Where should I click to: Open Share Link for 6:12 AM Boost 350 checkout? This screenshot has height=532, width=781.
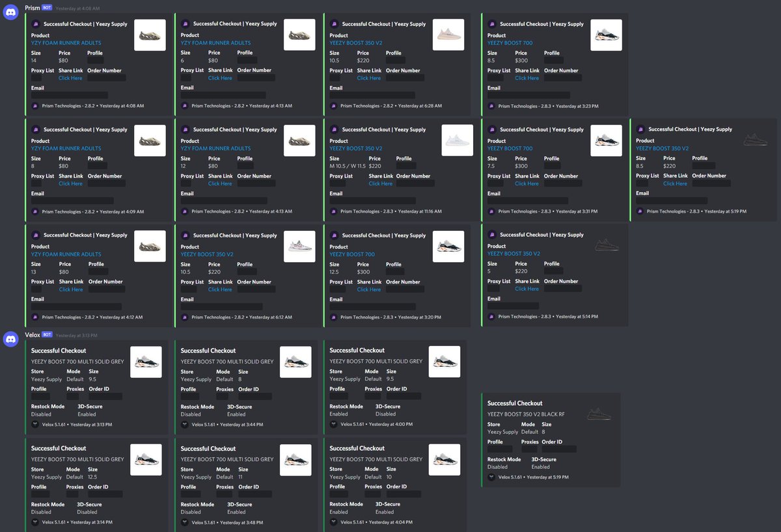[x=220, y=289]
